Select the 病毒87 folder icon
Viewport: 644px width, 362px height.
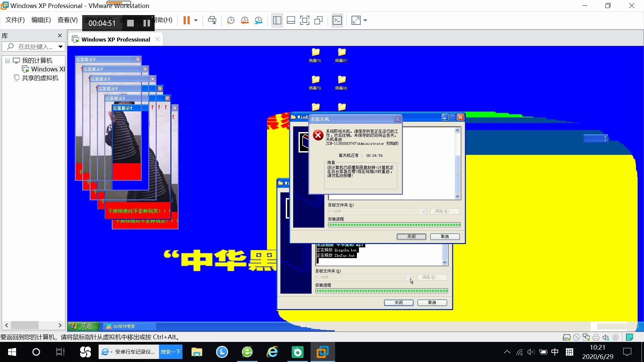pos(341,55)
